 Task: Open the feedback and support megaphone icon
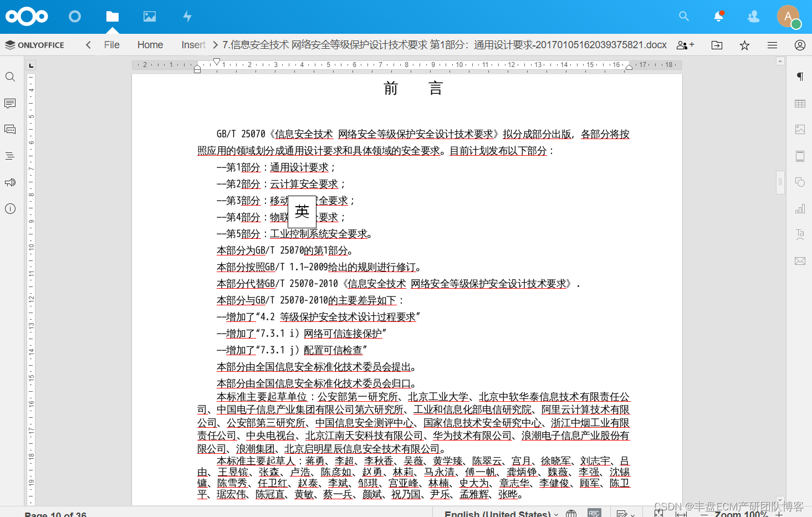pos(10,182)
